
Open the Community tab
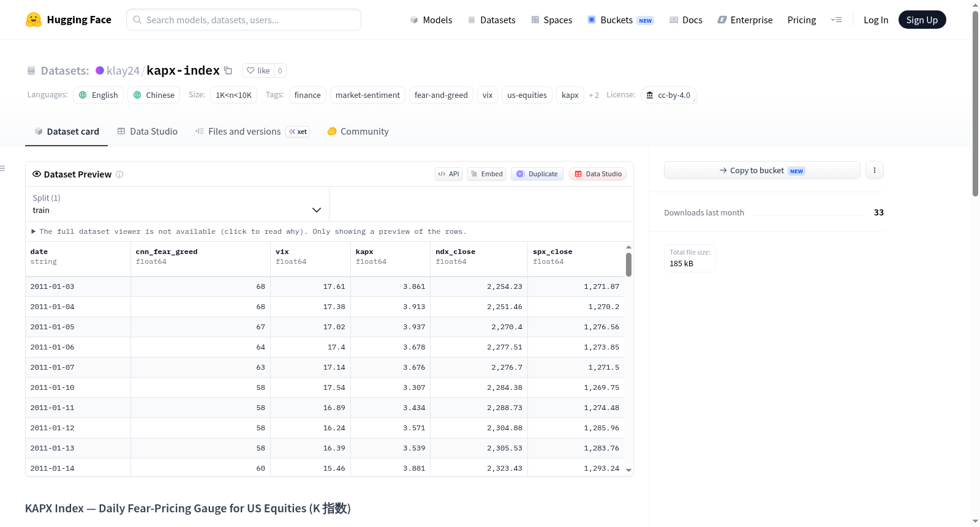(358, 131)
